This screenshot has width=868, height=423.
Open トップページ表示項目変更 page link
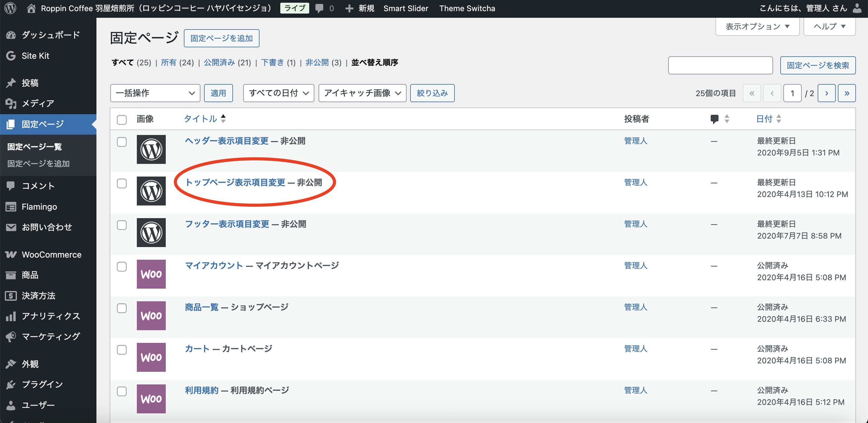(235, 182)
